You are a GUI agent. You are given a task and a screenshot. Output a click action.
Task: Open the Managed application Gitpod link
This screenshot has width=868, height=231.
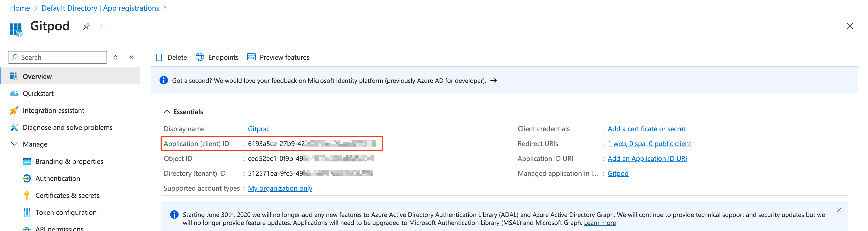tap(618, 173)
